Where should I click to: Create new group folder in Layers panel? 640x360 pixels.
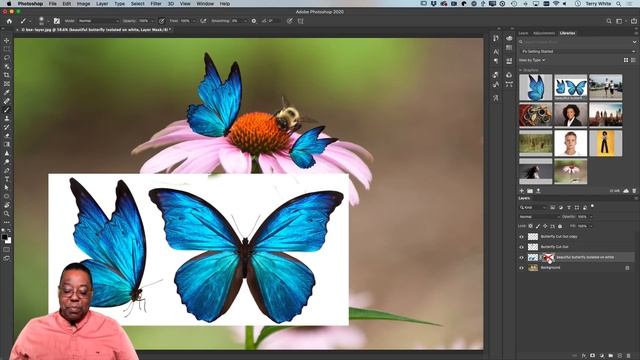(x=611, y=356)
